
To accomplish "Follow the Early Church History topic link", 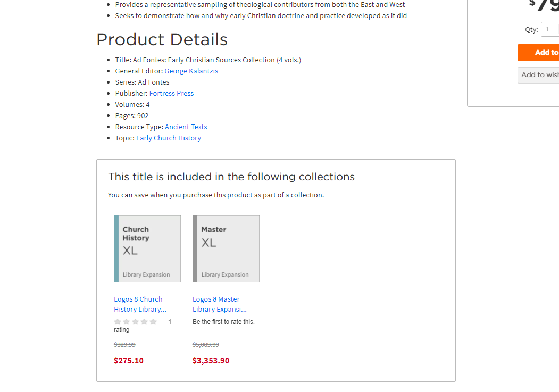I will (x=168, y=138).
